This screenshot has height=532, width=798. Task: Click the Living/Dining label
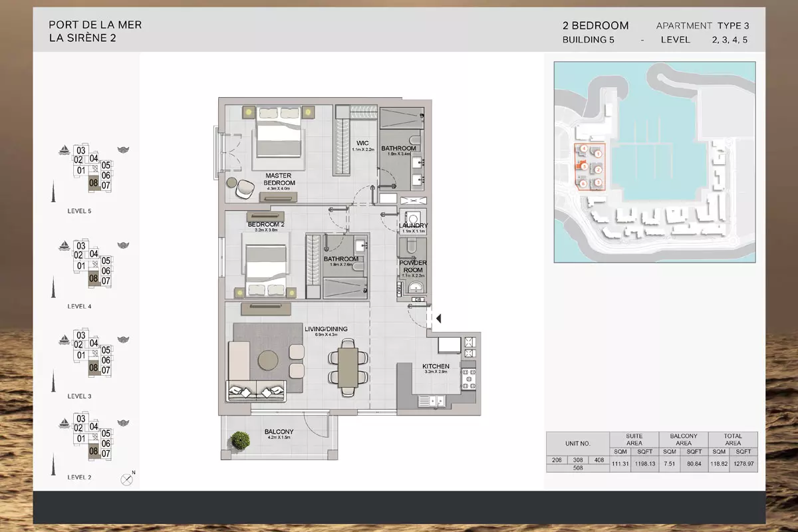pyautogui.click(x=327, y=329)
